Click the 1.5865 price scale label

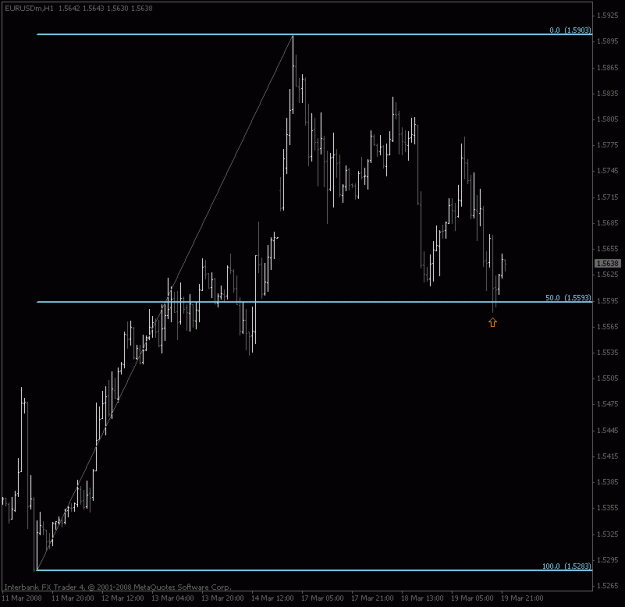pyautogui.click(x=608, y=67)
